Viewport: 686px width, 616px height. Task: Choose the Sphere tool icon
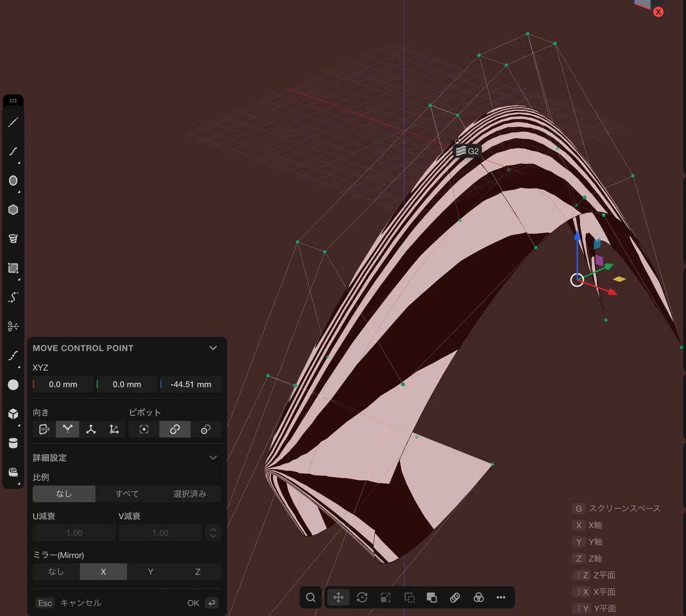click(13, 385)
